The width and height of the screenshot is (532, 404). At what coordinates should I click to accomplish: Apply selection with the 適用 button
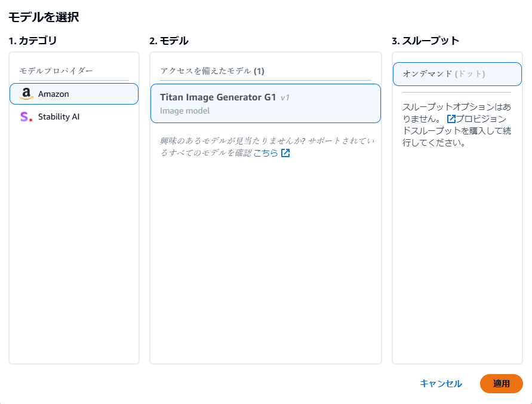501,384
